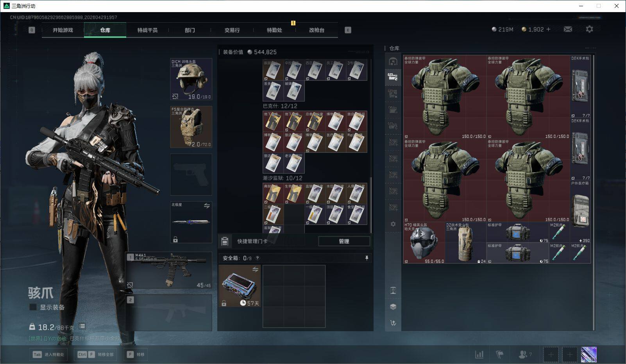The height and width of the screenshot is (364, 626).
Task: Open the warehouse home container tab
Action: (393, 61)
